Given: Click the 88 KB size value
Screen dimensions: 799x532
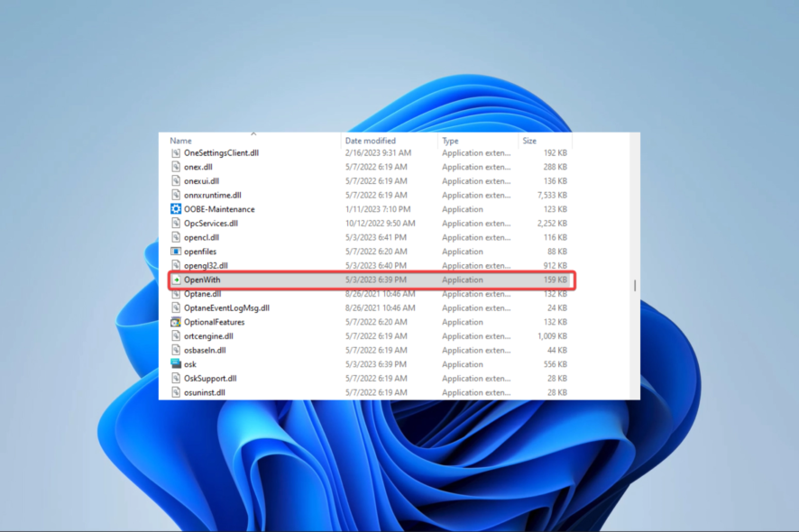Looking at the screenshot, I should click(x=557, y=252).
